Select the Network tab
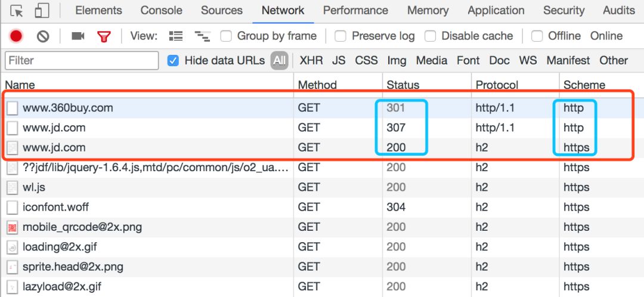The image size is (644, 297). pyautogui.click(x=283, y=11)
